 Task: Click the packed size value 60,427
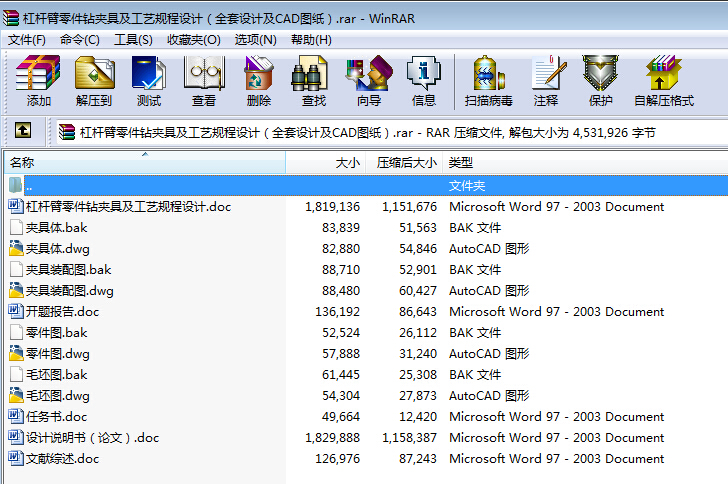pos(418,291)
